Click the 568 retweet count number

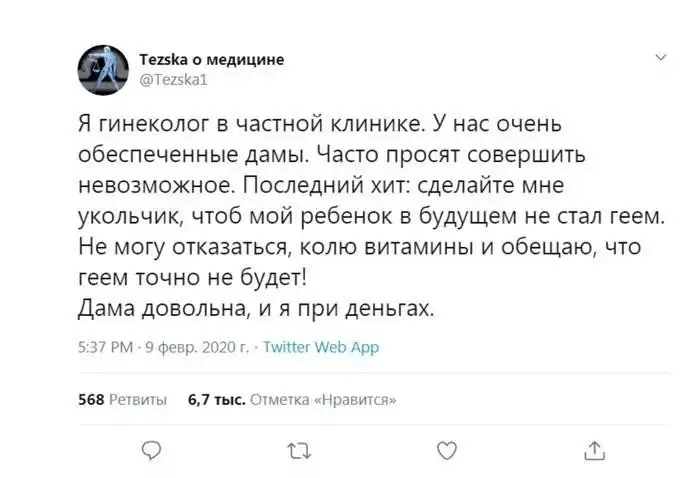pyautogui.click(x=91, y=399)
